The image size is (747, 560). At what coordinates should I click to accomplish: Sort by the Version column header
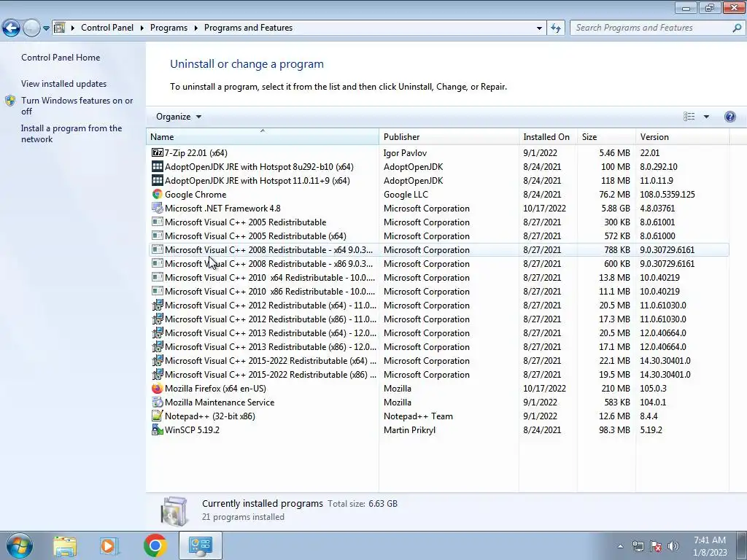(x=682, y=136)
